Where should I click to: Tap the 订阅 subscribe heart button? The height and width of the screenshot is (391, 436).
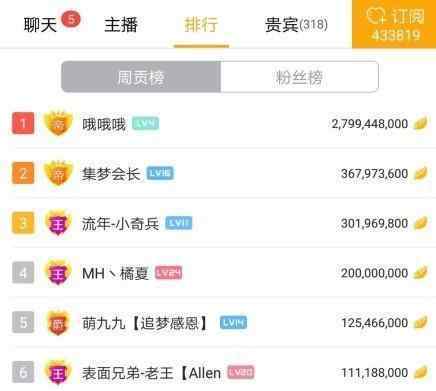pos(394,24)
